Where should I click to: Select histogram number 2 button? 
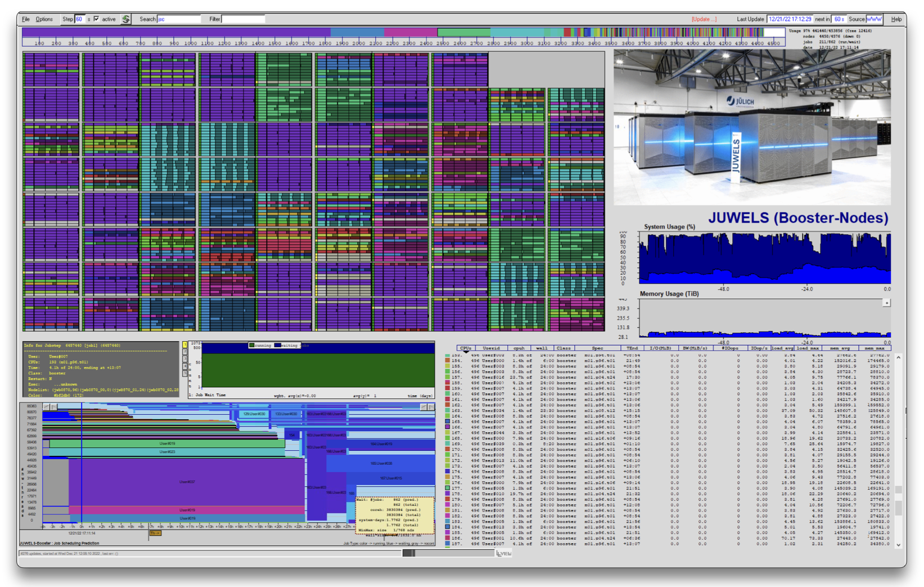(x=184, y=352)
